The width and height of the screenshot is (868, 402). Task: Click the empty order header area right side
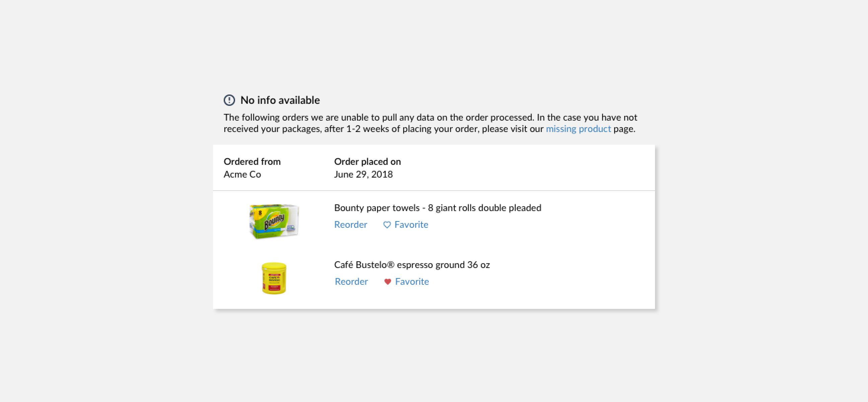coord(539,168)
